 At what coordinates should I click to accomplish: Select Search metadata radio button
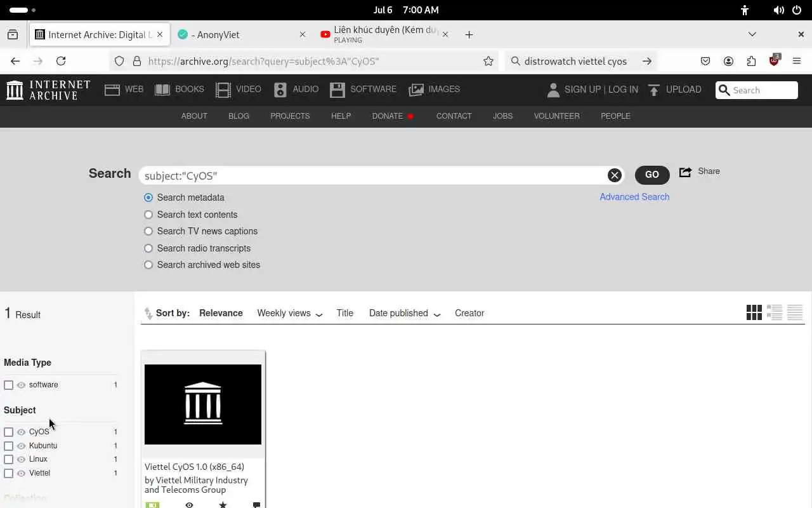(x=148, y=197)
